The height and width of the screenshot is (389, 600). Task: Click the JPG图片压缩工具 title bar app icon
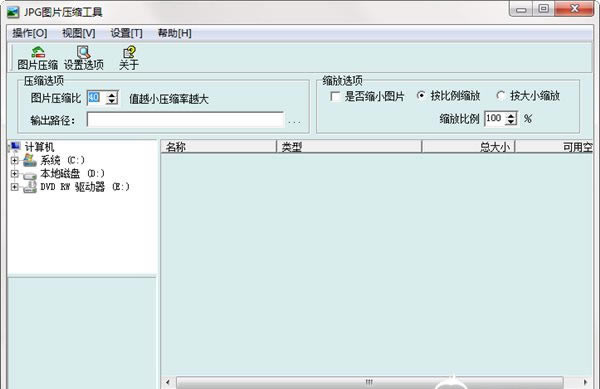click(x=13, y=12)
